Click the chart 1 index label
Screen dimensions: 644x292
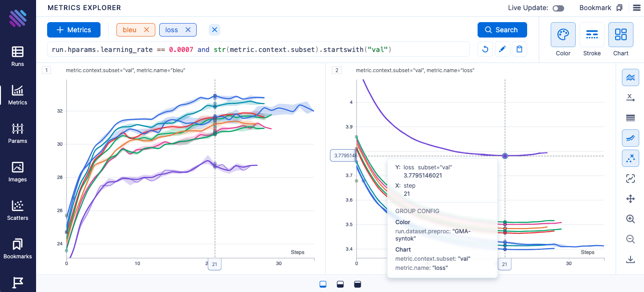point(46,70)
